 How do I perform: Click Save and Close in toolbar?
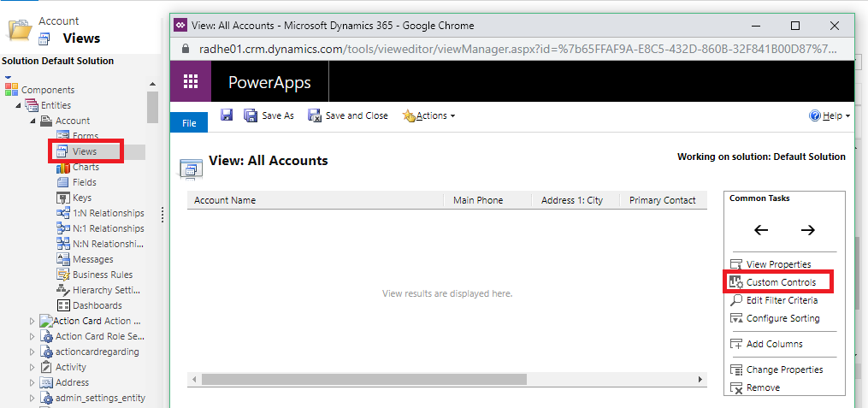coord(348,115)
